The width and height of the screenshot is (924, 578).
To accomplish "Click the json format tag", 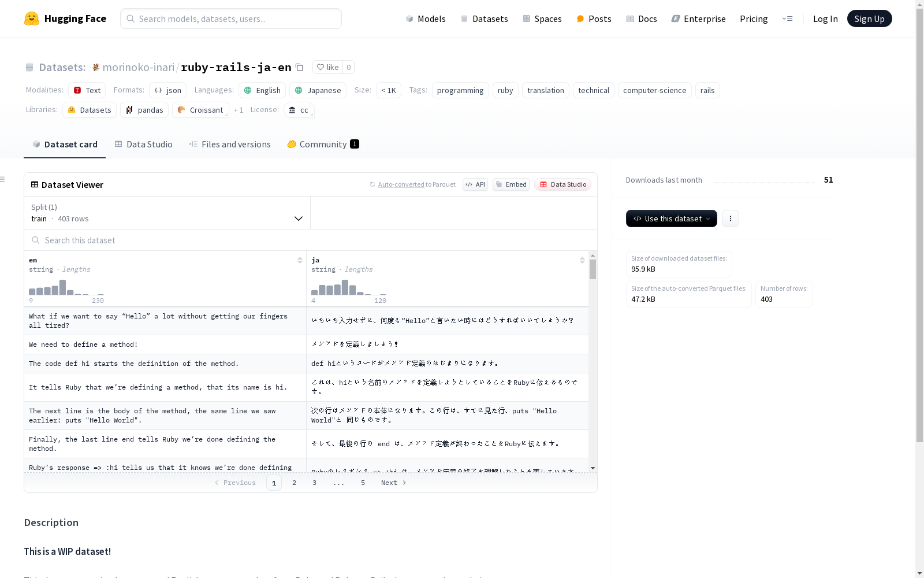I will (167, 90).
